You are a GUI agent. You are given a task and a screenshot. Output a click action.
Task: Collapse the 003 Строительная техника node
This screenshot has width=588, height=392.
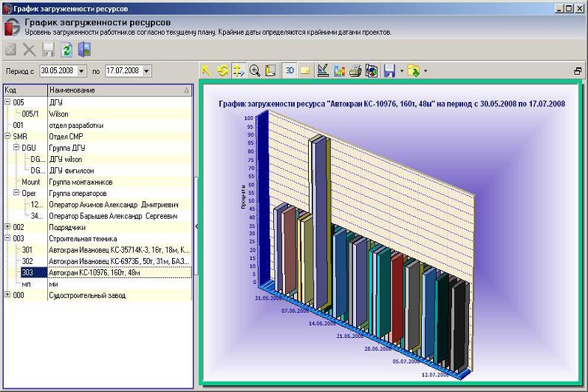point(7,238)
